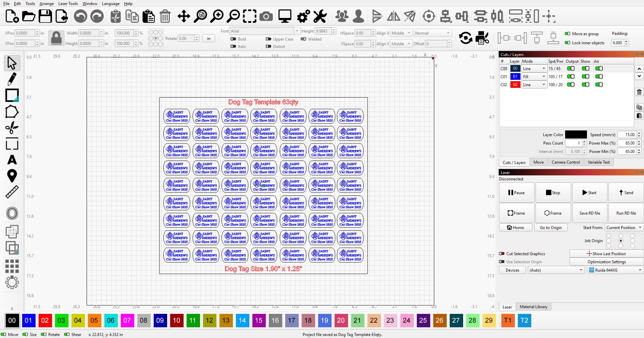The width and height of the screenshot is (644, 338).
Task: Toggle Air assist for layer C02
Action: click(599, 84)
